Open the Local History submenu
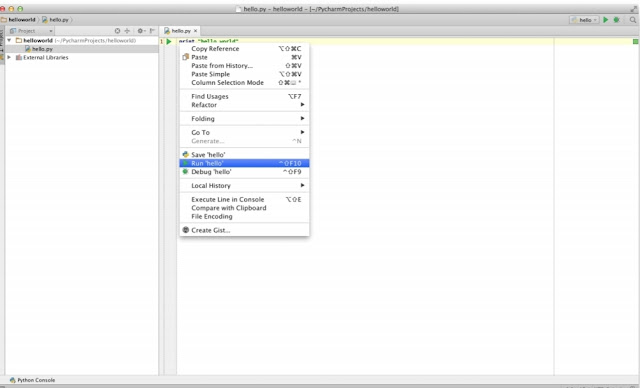Screen dimensions: 640x388 tap(244, 186)
